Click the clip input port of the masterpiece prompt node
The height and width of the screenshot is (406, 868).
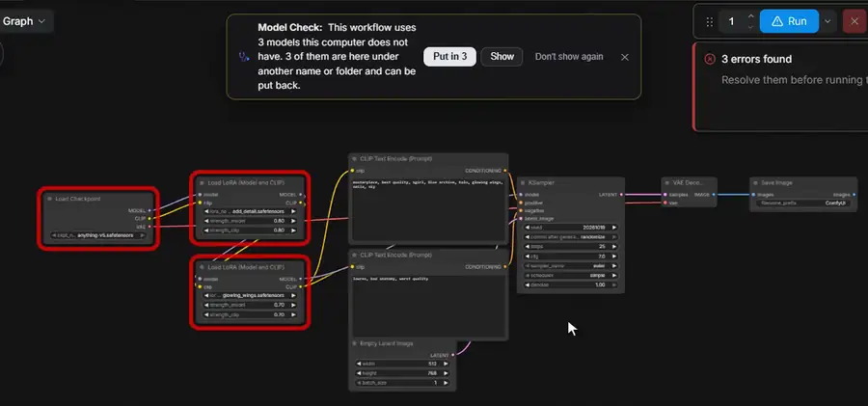click(352, 171)
